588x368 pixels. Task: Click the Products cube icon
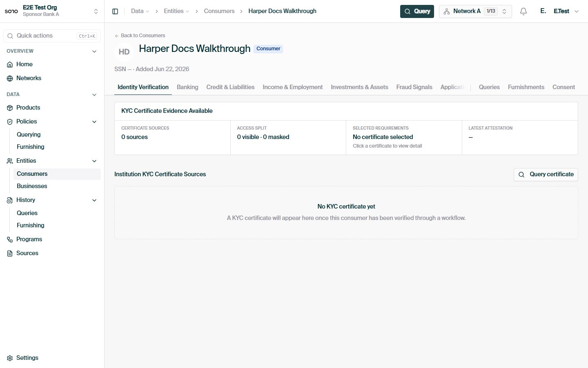click(x=10, y=108)
